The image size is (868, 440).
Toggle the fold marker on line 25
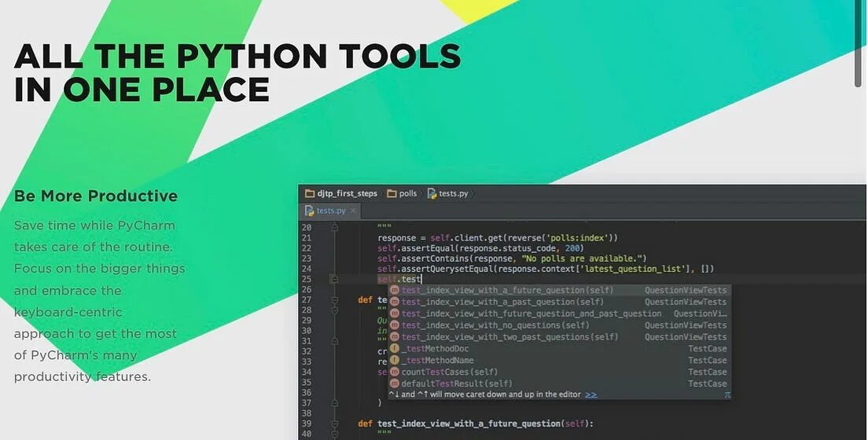click(x=334, y=280)
